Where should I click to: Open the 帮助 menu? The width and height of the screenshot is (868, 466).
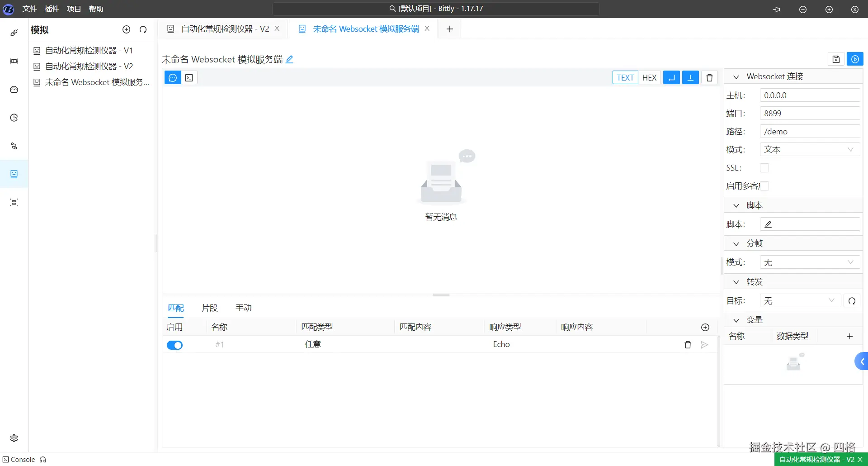96,9
